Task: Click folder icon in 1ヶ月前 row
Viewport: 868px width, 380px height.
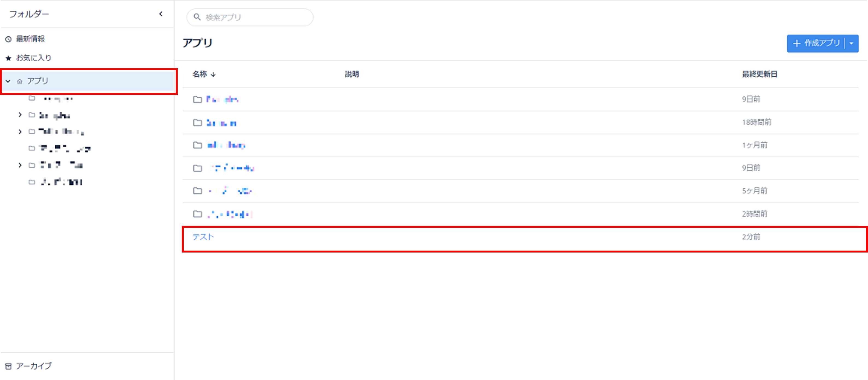Action: (197, 145)
